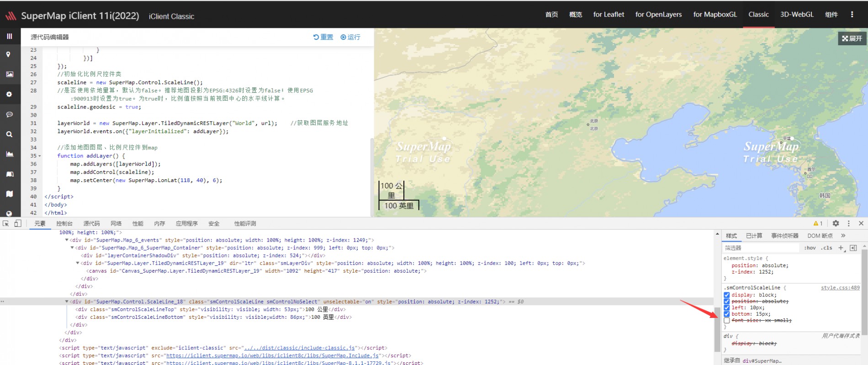868x365 pixels.
Task: Click the Elements panel vertical scrollbar thumb
Action: tap(717, 330)
